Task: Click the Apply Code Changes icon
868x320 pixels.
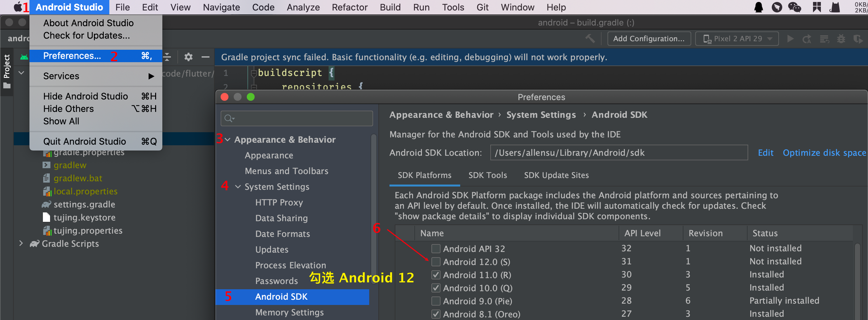Action: 824,39
